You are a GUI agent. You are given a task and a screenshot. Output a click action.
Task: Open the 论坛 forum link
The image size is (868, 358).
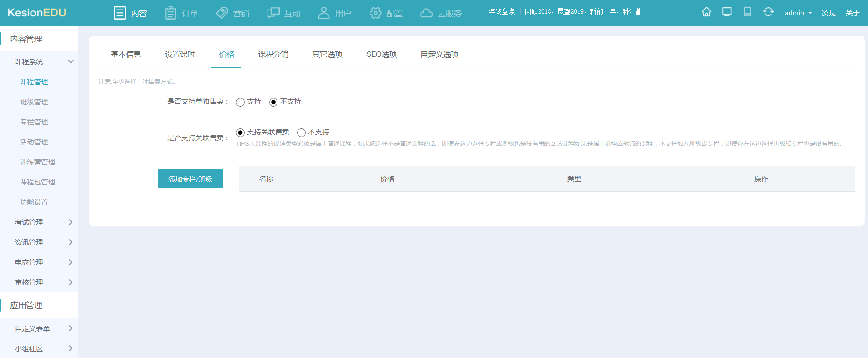point(828,13)
